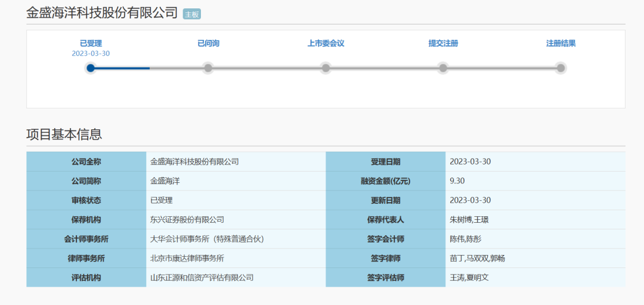The image size is (644, 305).
Task: Click the 金盛海洋科技股份有限公司 page title
Action: pos(102,13)
